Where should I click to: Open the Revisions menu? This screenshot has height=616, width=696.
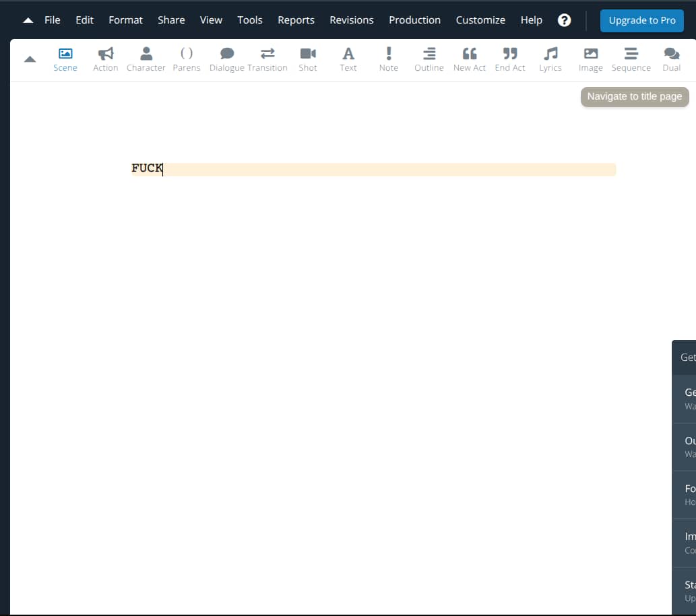[352, 20]
